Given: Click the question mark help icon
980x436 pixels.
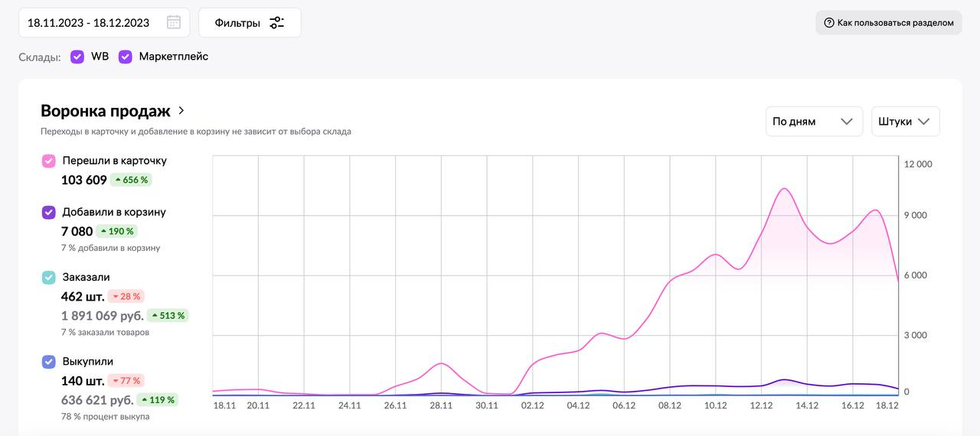Looking at the screenshot, I should [x=828, y=23].
